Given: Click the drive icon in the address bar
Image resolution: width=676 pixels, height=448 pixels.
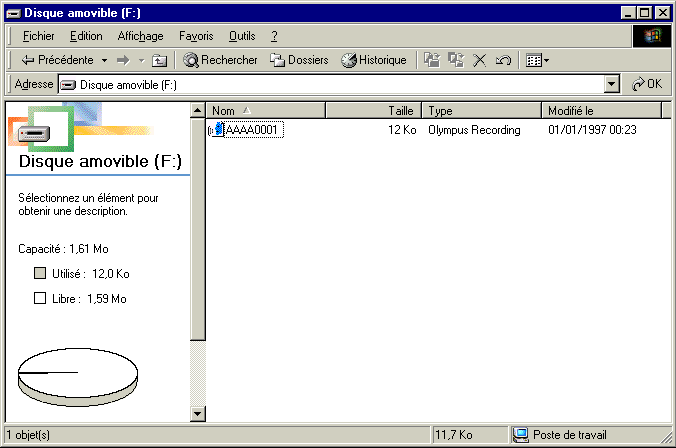Looking at the screenshot, I should [68, 85].
